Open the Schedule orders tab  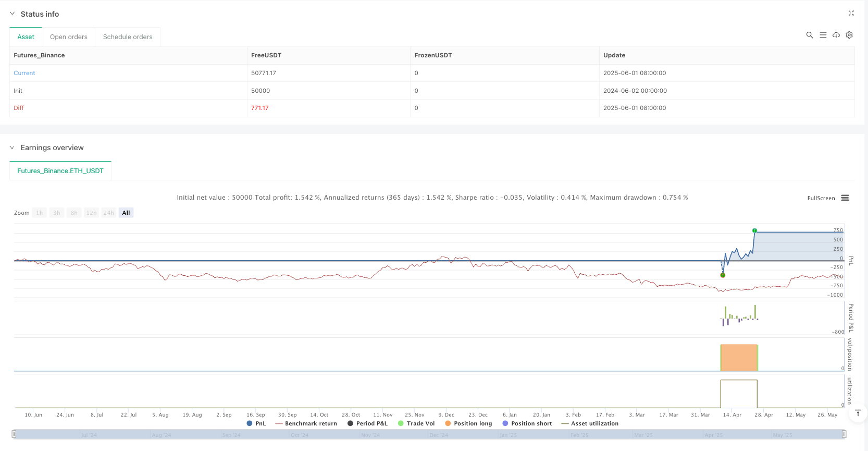click(128, 37)
